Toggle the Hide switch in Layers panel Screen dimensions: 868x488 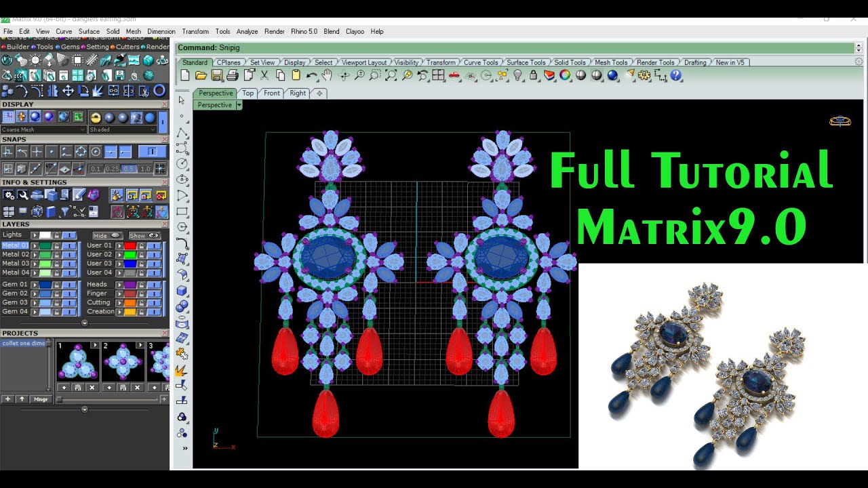click(x=108, y=235)
